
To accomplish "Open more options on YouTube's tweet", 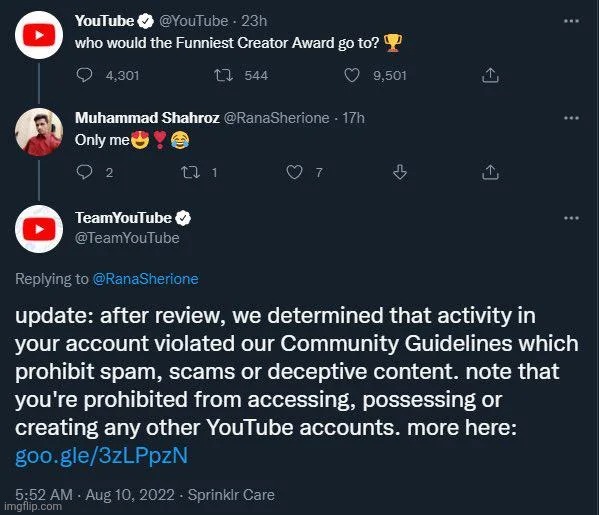I will point(571,21).
